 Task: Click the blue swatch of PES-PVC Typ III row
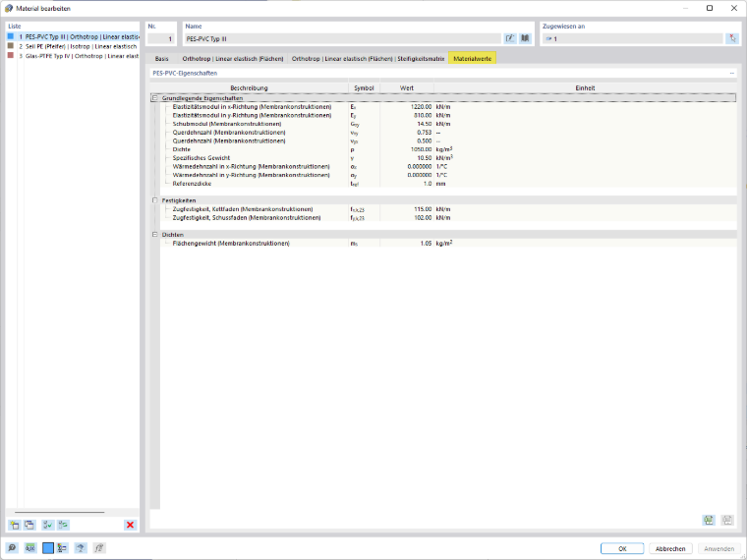(11, 36)
